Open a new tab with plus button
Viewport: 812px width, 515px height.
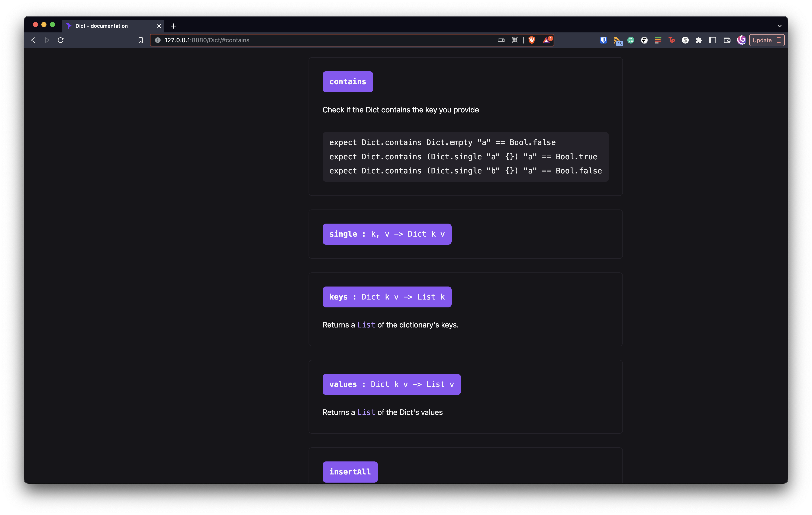click(x=174, y=26)
